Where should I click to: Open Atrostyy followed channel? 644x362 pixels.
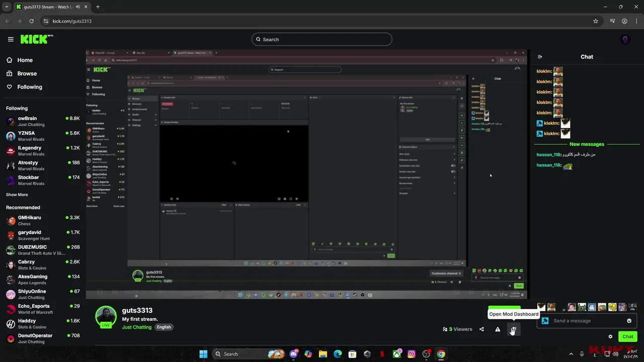click(43, 165)
